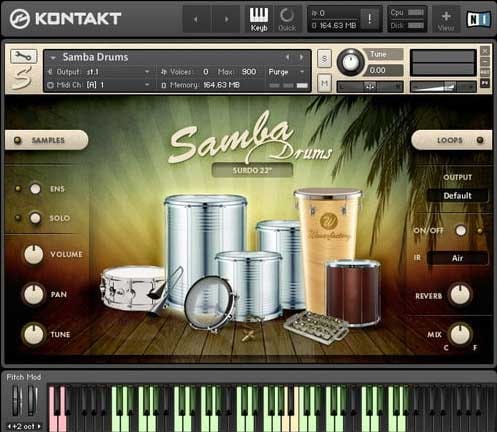Go to the previous instrument with the left arrow in the header
The image size is (497, 432).
196,19
